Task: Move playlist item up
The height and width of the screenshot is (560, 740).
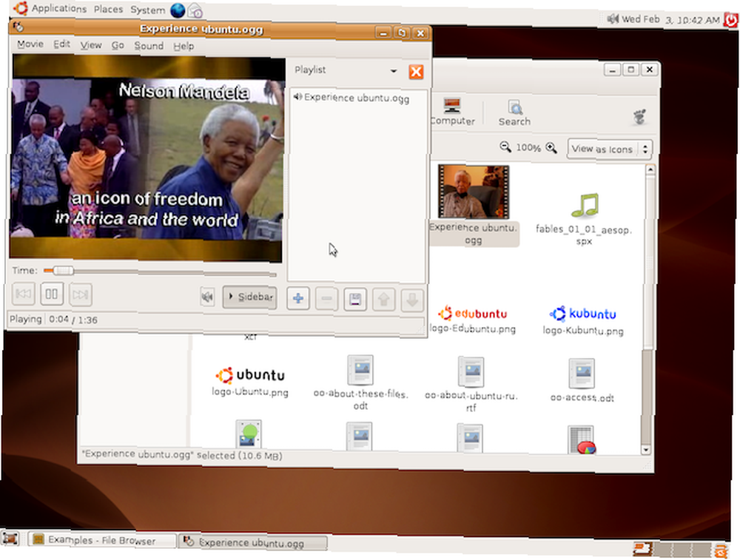Action: coord(383,300)
